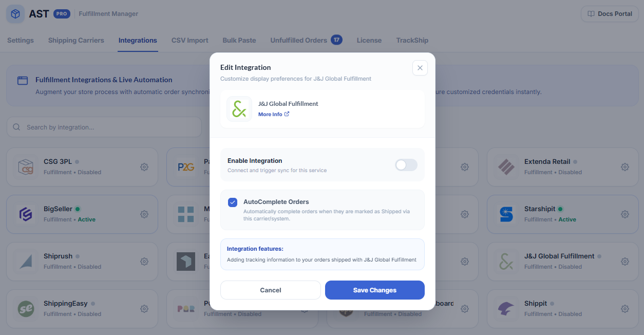The image size is (644, 335).
Task: Open settings gear for Starshipit
Action: (625, 214)
